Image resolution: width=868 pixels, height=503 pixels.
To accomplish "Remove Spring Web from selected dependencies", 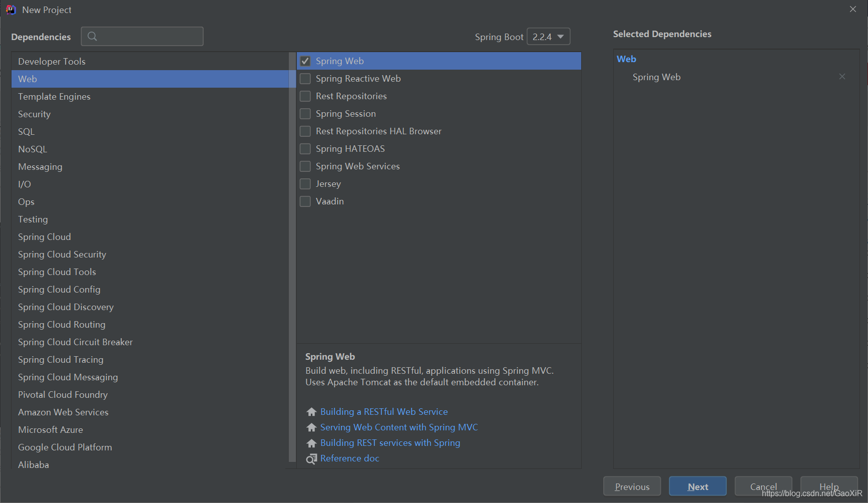I will pyautogui.click(x=842, y=77).
